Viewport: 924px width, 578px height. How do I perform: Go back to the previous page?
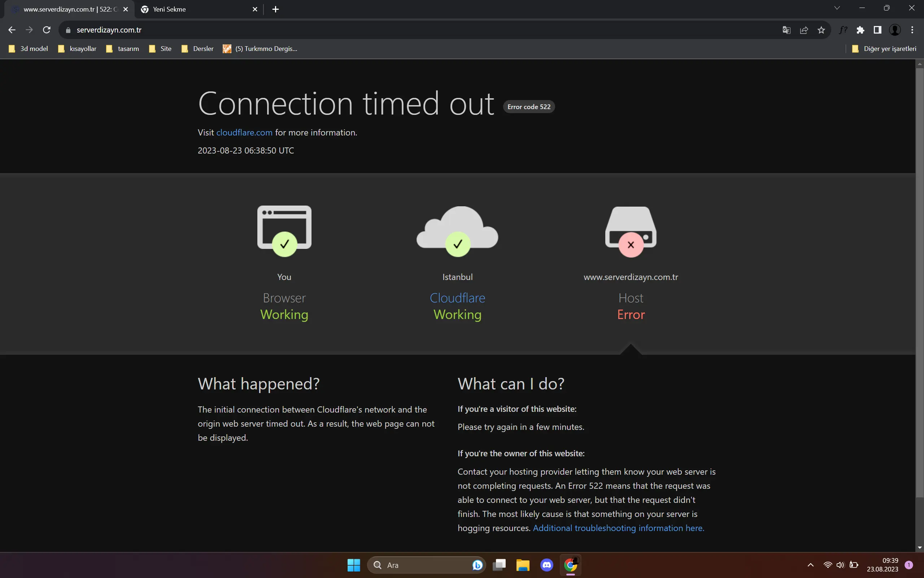point(12,30)
